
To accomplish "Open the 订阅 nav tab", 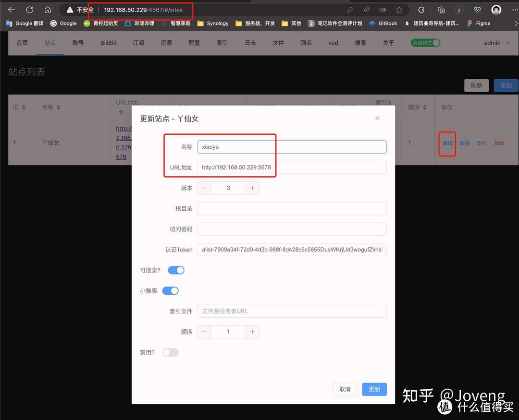I will (x=138, y=43).
